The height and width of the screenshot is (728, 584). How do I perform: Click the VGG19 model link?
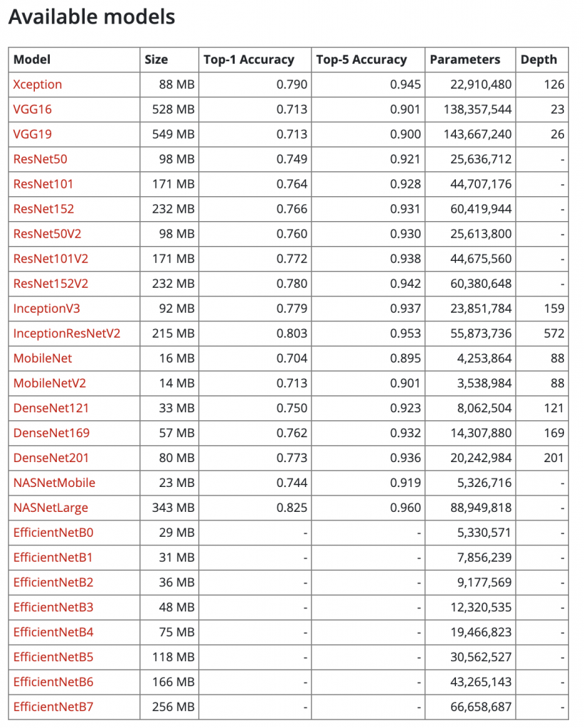pos(33,134)
